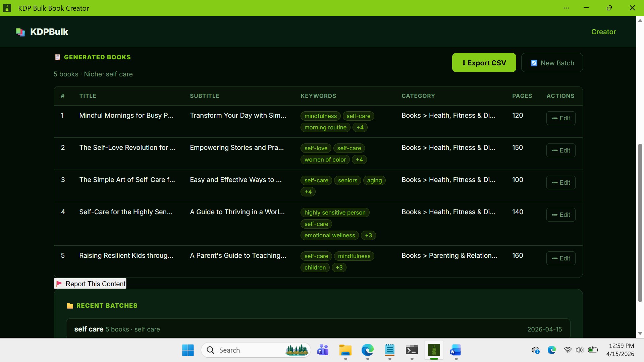This screenshot has width=644, height=362.
Task: Edit The Self-Love Revolution book
Action: 561,150
